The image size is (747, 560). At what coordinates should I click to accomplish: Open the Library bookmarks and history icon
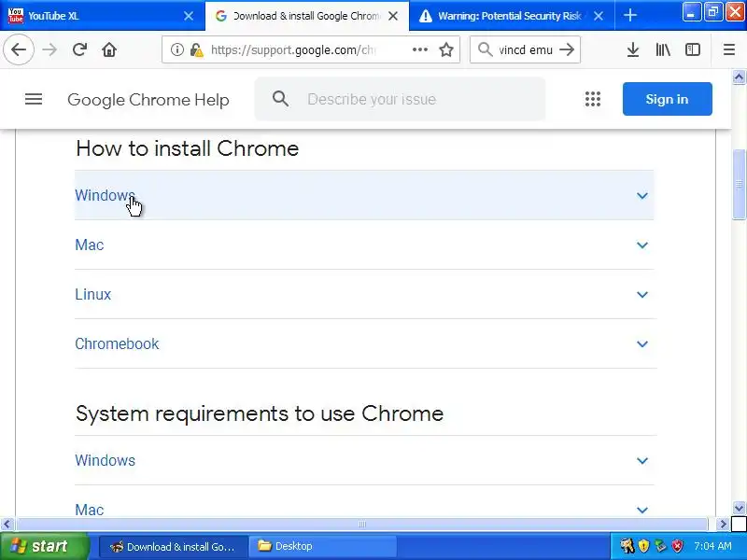(663, 49)
